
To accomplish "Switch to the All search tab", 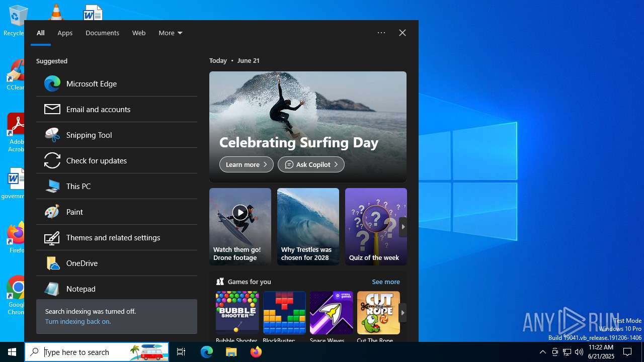I will point(41,33).
